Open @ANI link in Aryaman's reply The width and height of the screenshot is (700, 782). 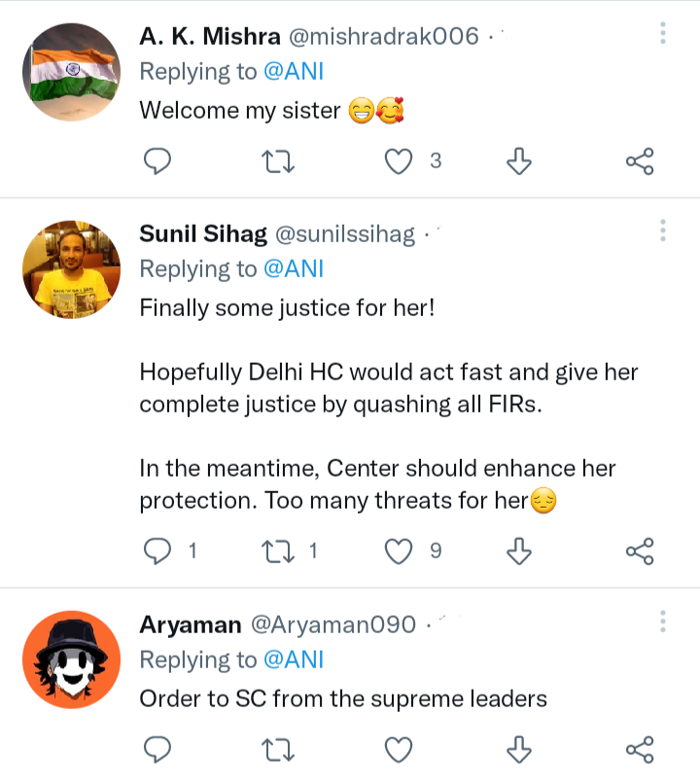[294, 658]
